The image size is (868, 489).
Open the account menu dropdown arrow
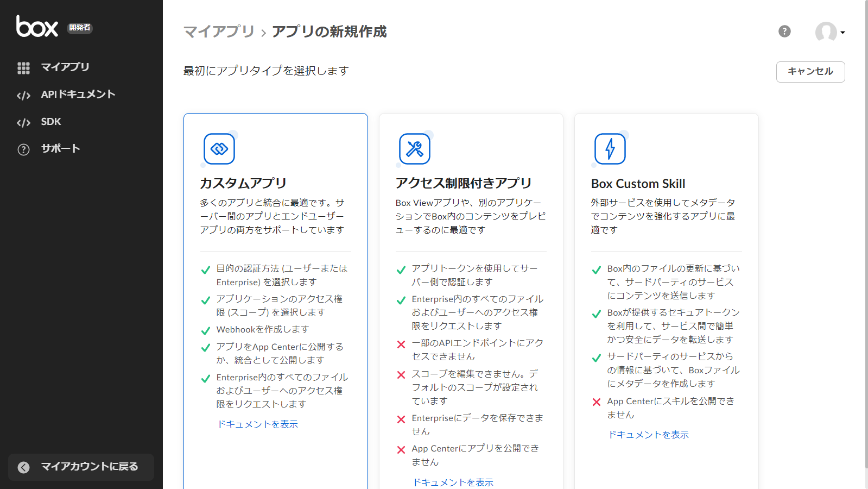tap(842, 33)
